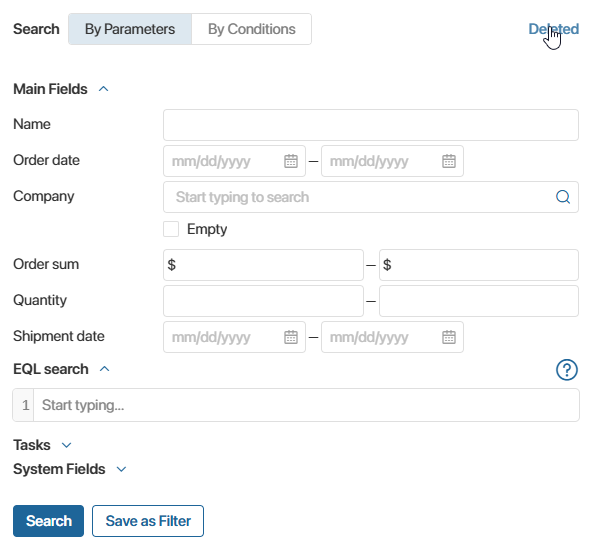Open calendar for Order date end
Screen dimensions: 589x548
tap(449, 161)
